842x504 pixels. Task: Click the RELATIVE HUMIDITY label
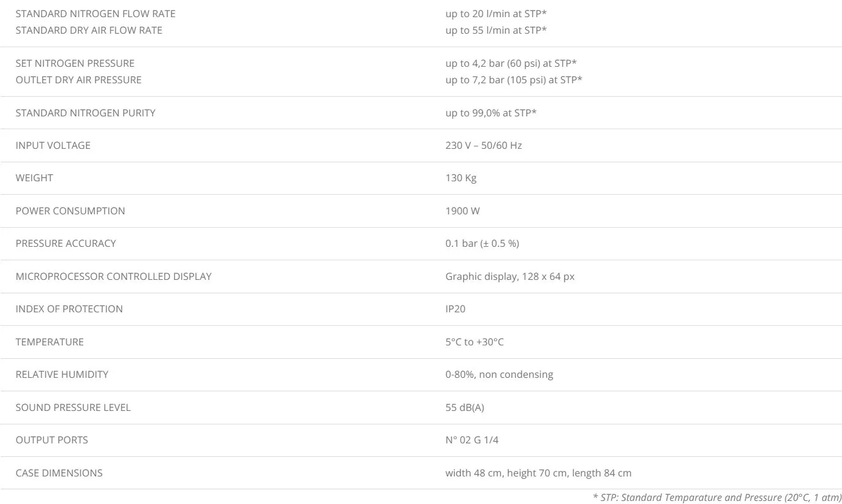[62, 374]
